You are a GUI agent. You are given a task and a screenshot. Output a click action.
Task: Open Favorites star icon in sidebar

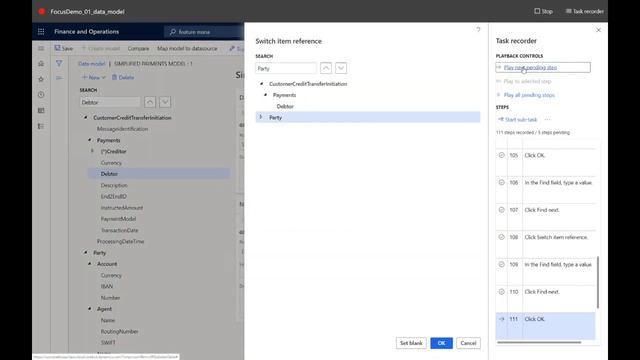[x=41, y=79]
